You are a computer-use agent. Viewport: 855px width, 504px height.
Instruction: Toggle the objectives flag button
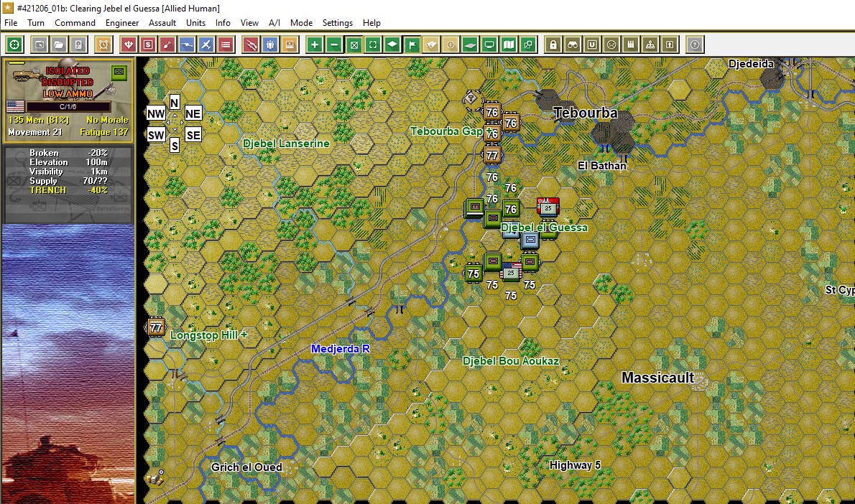(412, 45)
